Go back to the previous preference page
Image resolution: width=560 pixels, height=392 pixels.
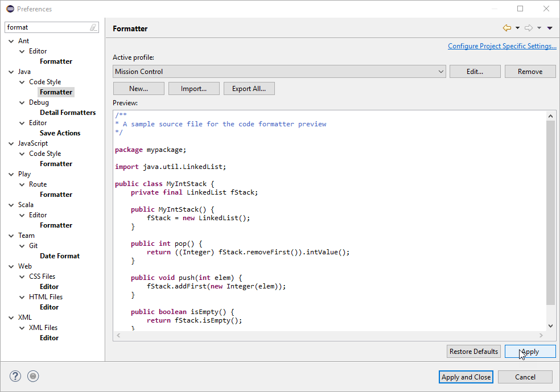pos(507,28)
